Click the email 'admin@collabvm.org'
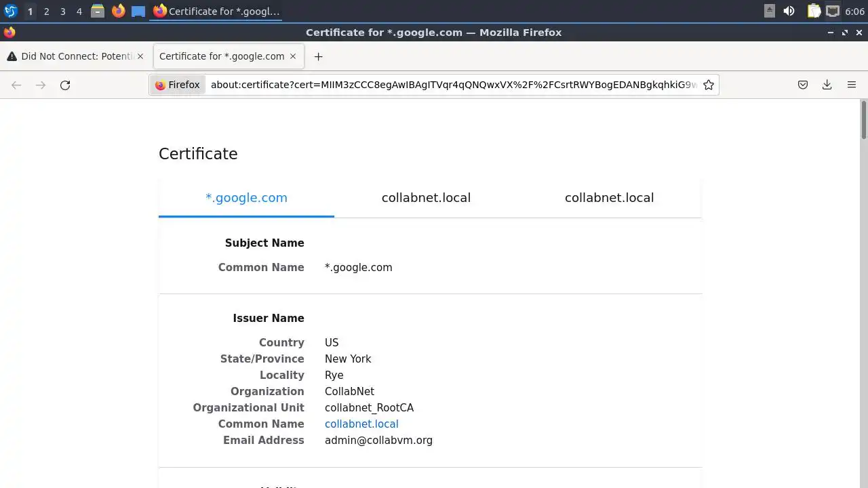868x488 pixels. click(x=378, y=441)
